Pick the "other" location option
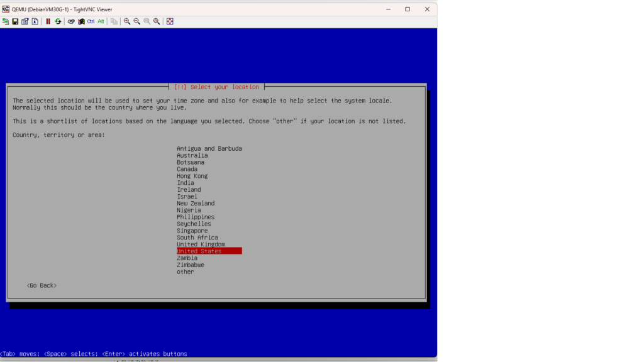Screen dimensions: 644x362 click(185, 272)
